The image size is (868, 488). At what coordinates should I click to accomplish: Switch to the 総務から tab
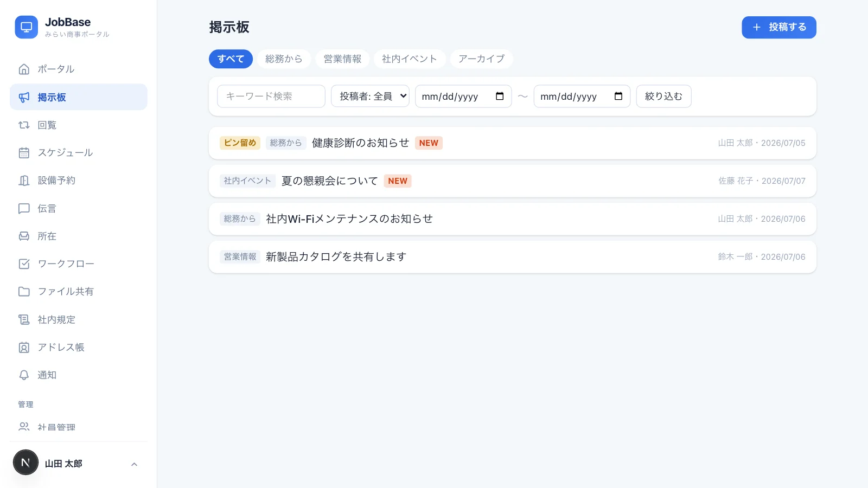[284, 59]
